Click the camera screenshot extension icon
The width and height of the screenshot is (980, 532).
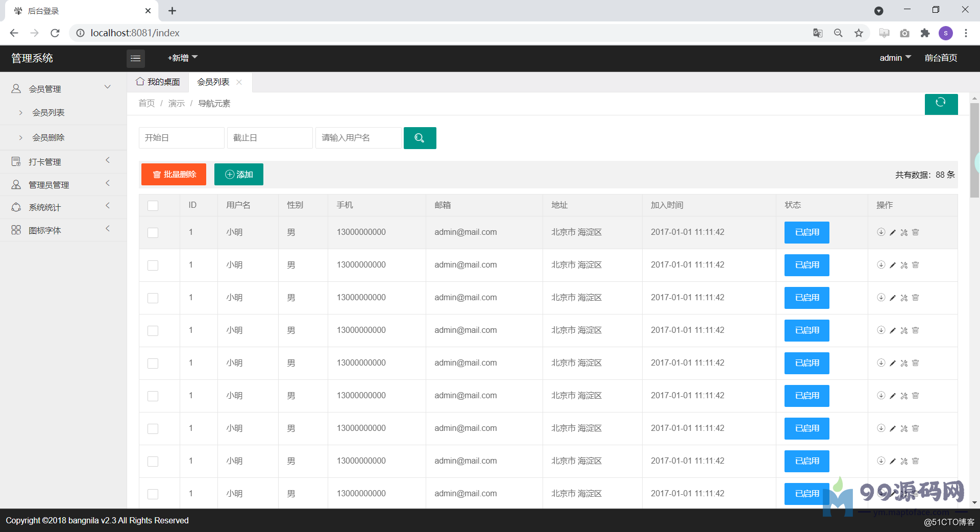(904, 33)
